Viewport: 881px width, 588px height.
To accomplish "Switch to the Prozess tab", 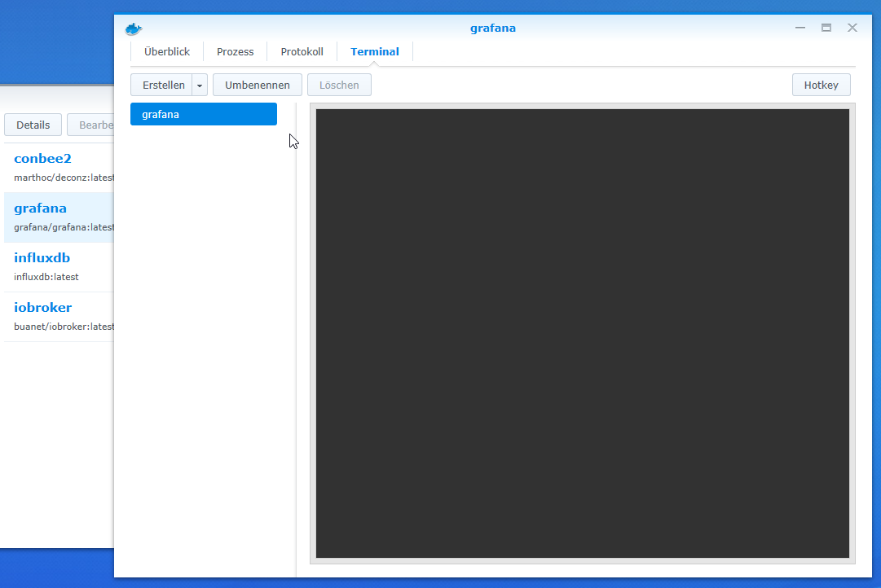I will 235,51.
